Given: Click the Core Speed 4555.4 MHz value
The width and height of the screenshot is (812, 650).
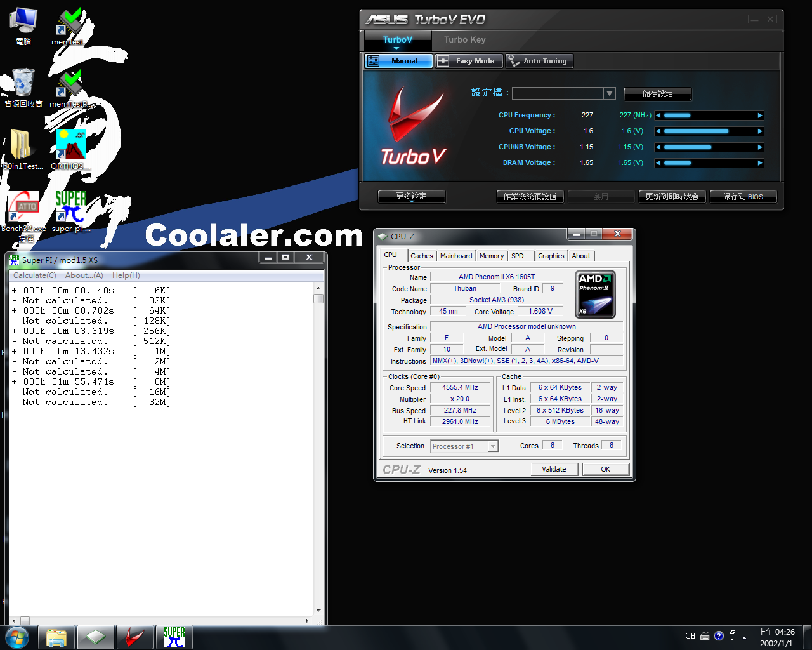Looking at the screenshot, I should tap(461, 388).
